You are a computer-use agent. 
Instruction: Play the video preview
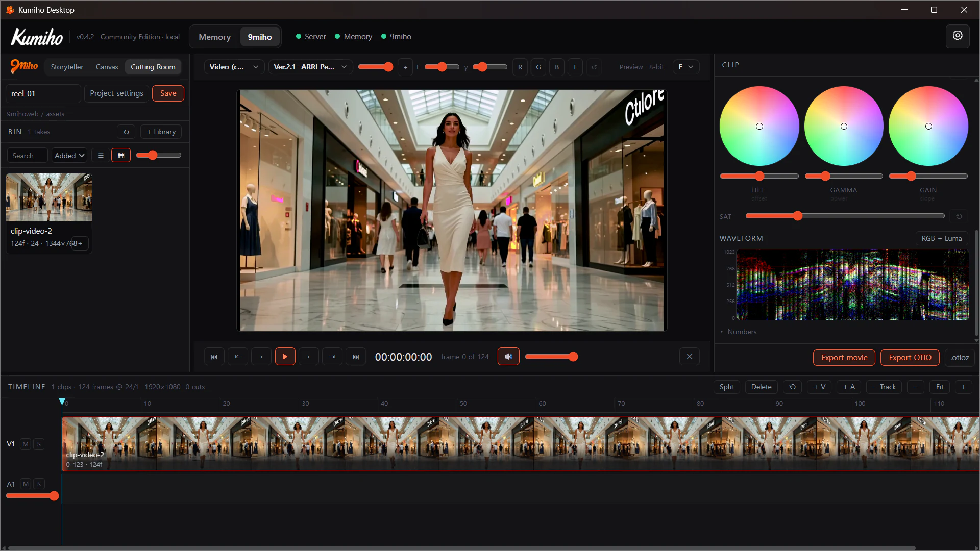(285, 357)
